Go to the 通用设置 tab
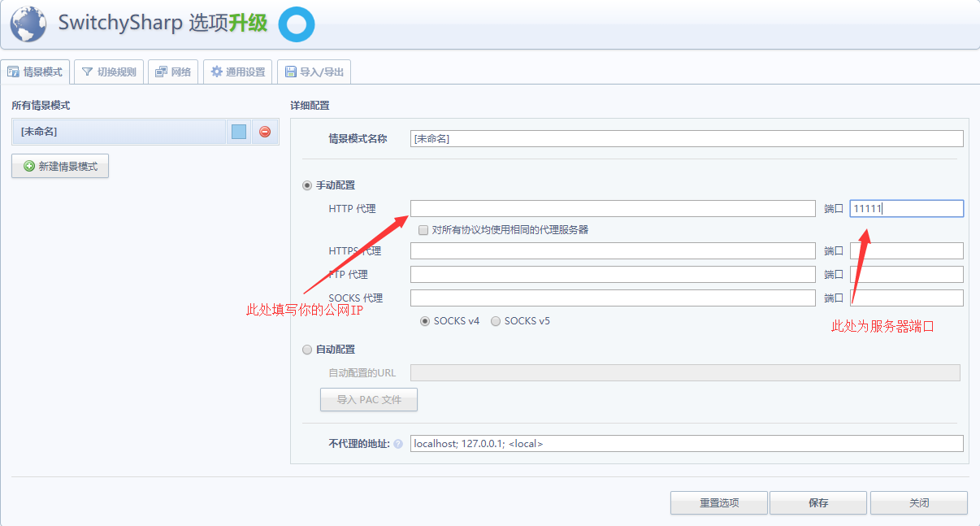Viewport: 980px width, 526px height. (238, 72)
